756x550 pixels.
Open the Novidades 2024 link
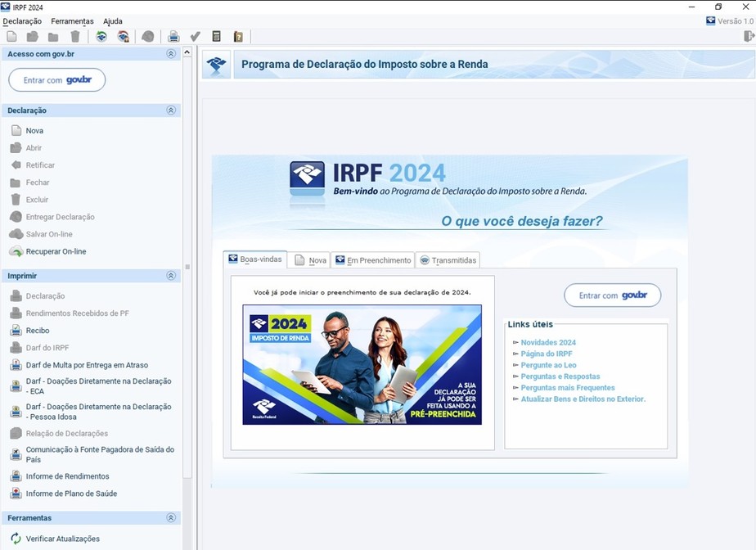pos(548,343)
